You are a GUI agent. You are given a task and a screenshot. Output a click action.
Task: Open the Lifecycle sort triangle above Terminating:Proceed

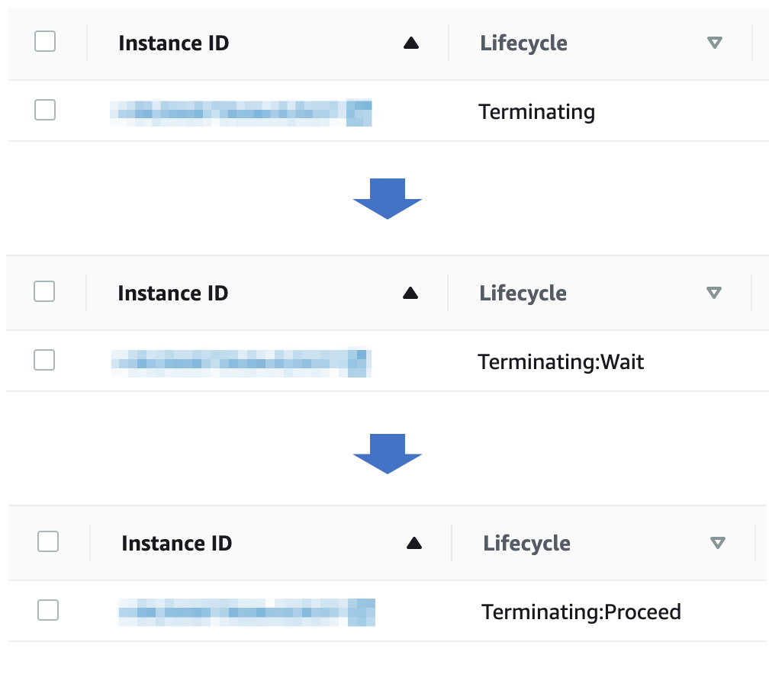[x=717, y=543]
